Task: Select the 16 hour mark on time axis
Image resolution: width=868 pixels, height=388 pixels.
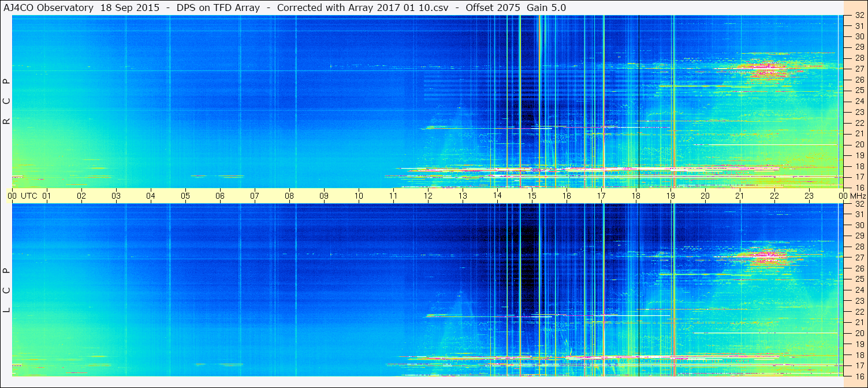Action: 567,196
